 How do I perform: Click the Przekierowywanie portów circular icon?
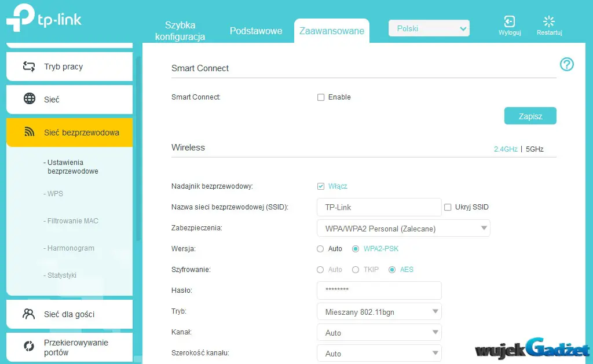point(29,346)
